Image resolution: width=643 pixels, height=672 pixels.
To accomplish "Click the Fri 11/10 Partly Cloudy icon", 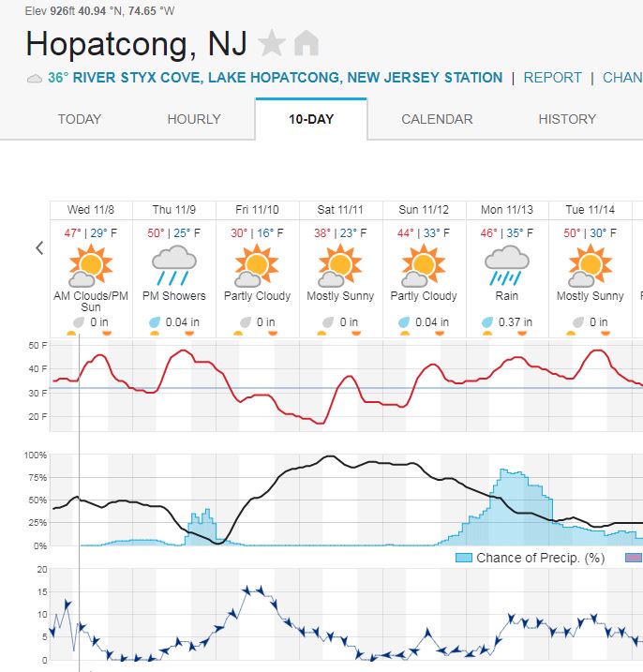I will pyautogui.click(x=257, y=265).
